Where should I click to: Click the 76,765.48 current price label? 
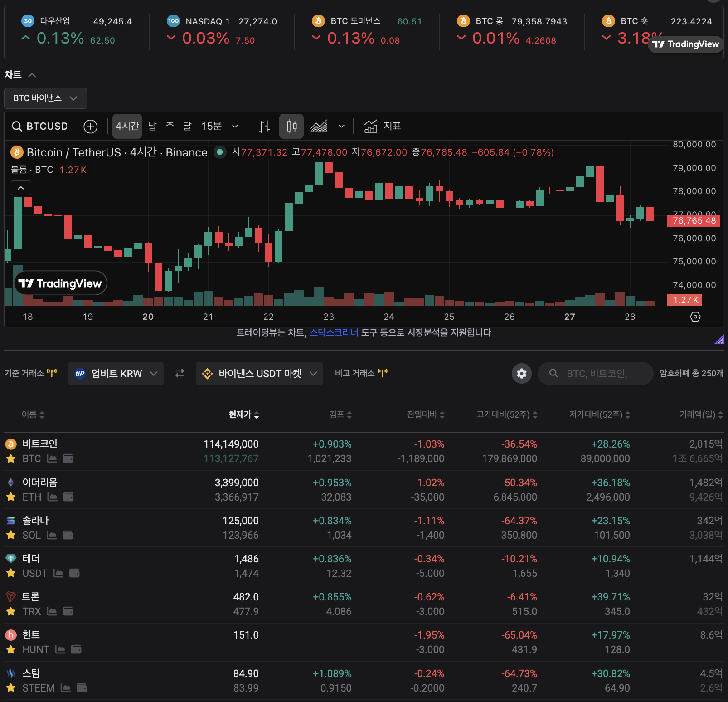tap(694, 221)
